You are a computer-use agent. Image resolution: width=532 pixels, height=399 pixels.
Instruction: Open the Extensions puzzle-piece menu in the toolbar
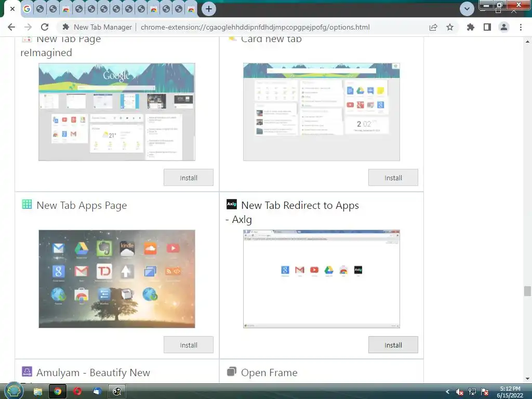click(x=470, y=27)
